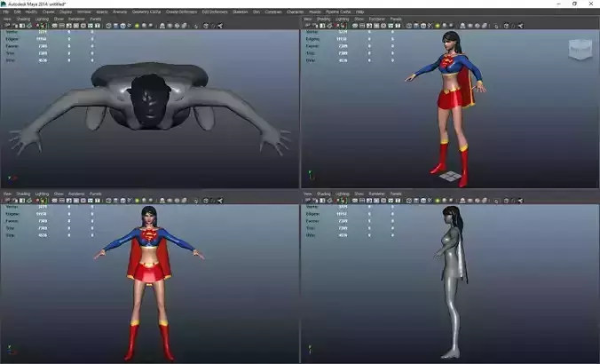This screenshot has height=364, width=600.
Task: Toggle X-ray active components in side-view panel
Action: (x=513, y=200)
